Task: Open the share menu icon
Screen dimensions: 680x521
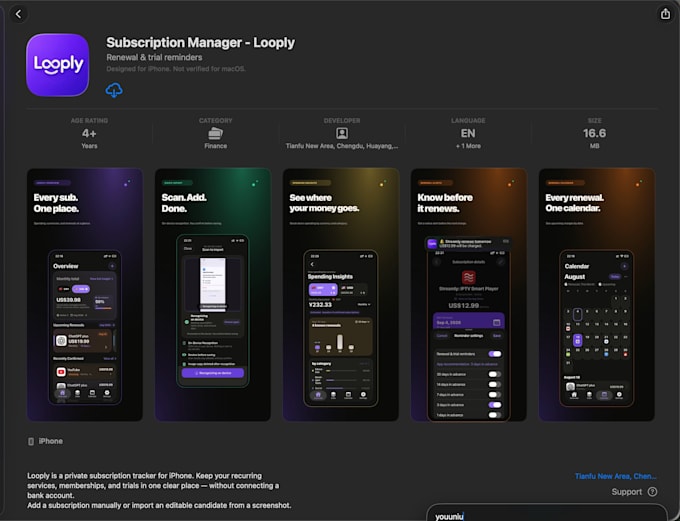Action: click(x=665, y=14)
